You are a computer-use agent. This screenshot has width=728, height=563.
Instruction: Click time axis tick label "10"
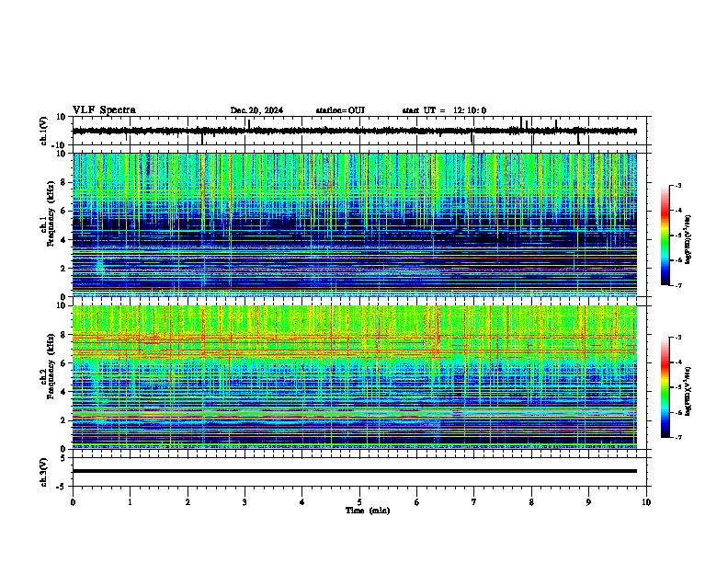click(646, 502)
